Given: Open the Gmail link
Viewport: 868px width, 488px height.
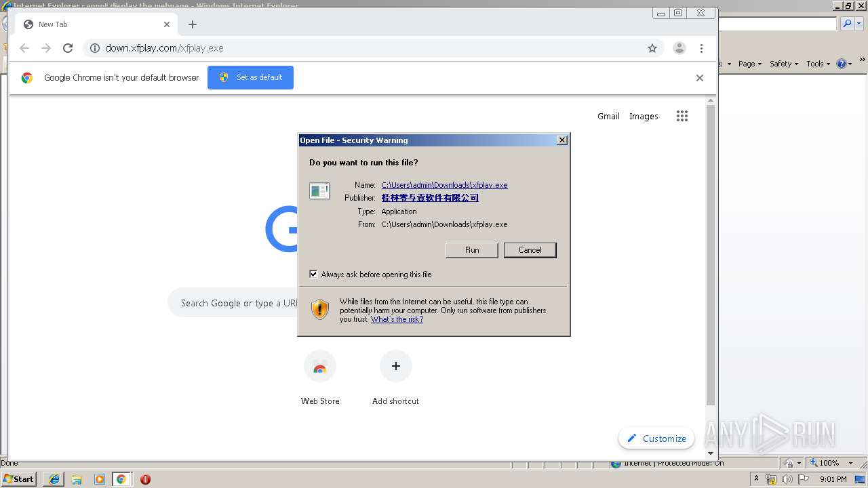Looking at the screenshot, I should pos(608,116).
